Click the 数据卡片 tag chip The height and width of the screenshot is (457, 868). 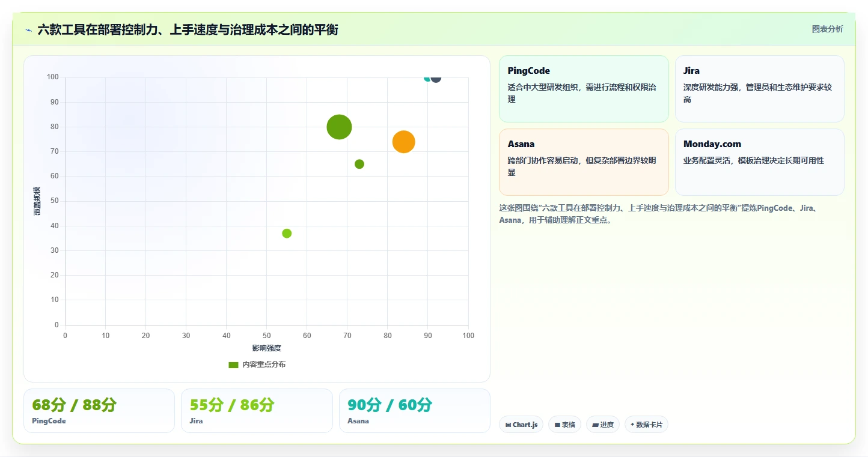click(x=646, y=425)
